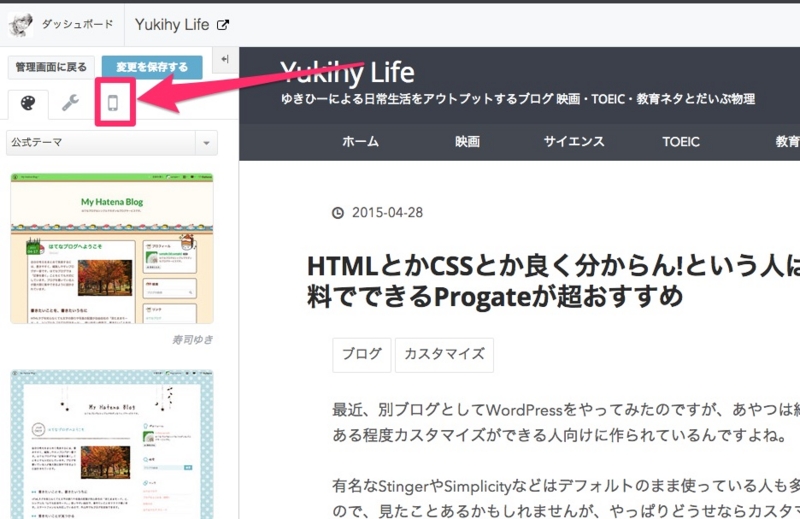The image size is (800, 519).
Task: Open ホーム in blog navigation
Action: coord(360,141)
